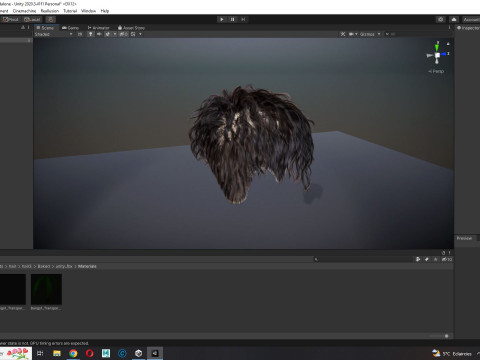This screenshot has width=480, height=360.
Task: Open the Inspector tab
Action: coord(468,28)
